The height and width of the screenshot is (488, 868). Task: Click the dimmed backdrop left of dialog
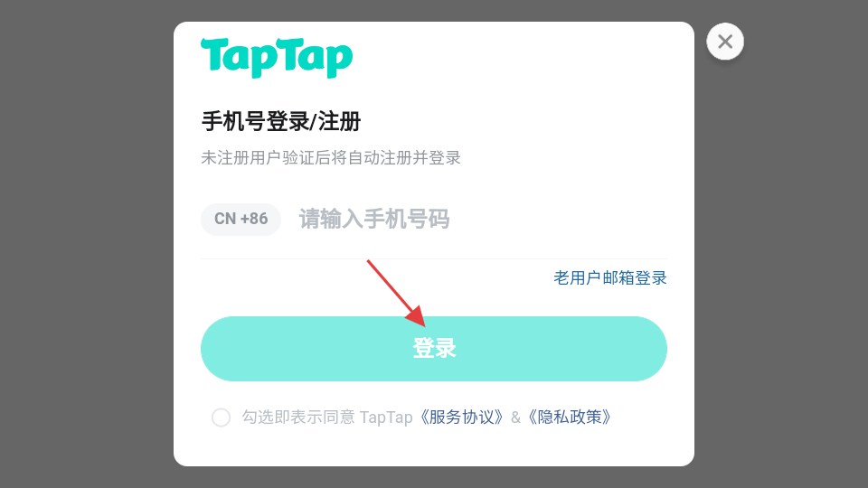point(87,244)
